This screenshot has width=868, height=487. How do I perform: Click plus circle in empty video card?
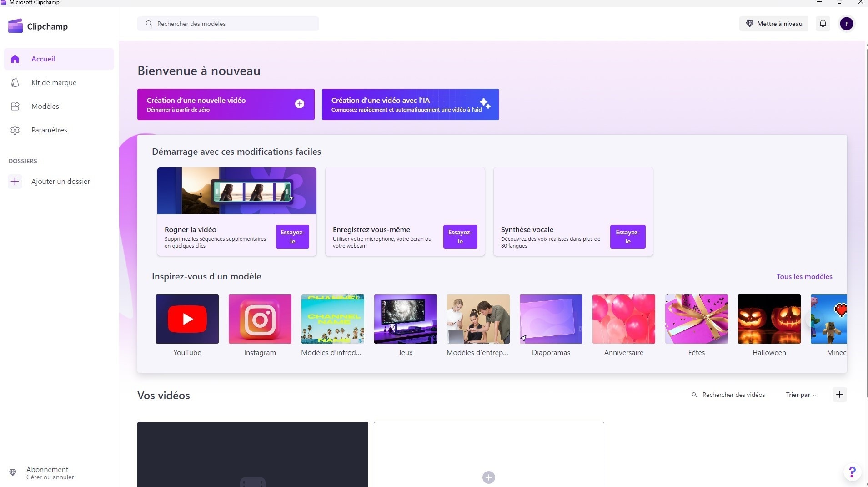click(489, 477)
